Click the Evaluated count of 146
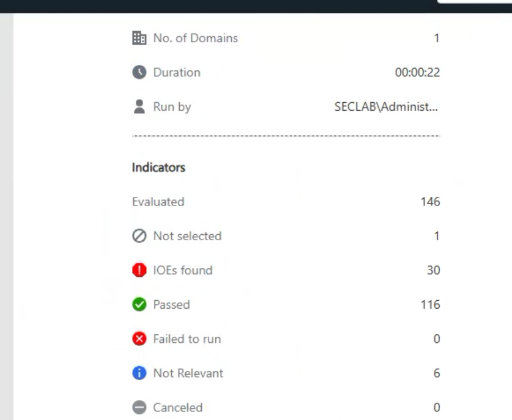 tap(430, 202)
